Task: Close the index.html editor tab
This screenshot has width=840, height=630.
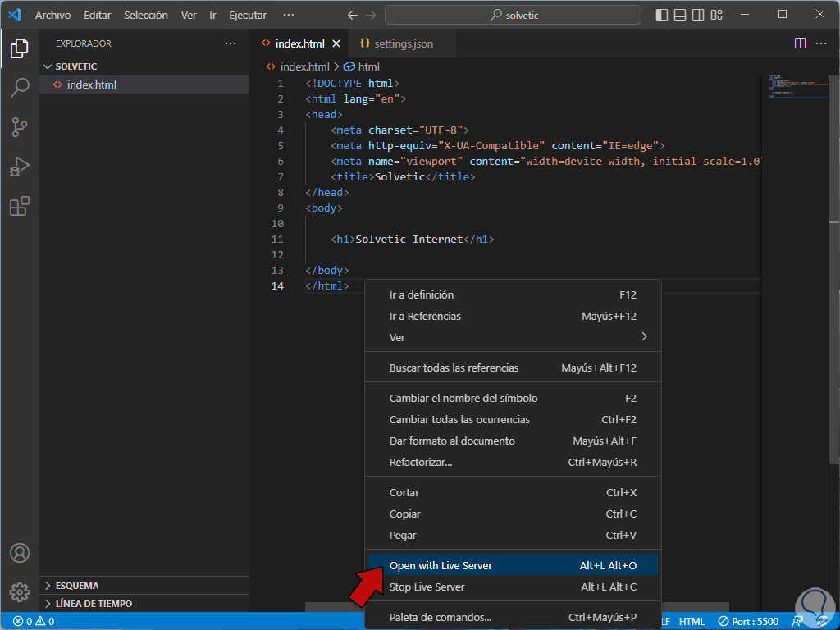Action: click(336, 43)
